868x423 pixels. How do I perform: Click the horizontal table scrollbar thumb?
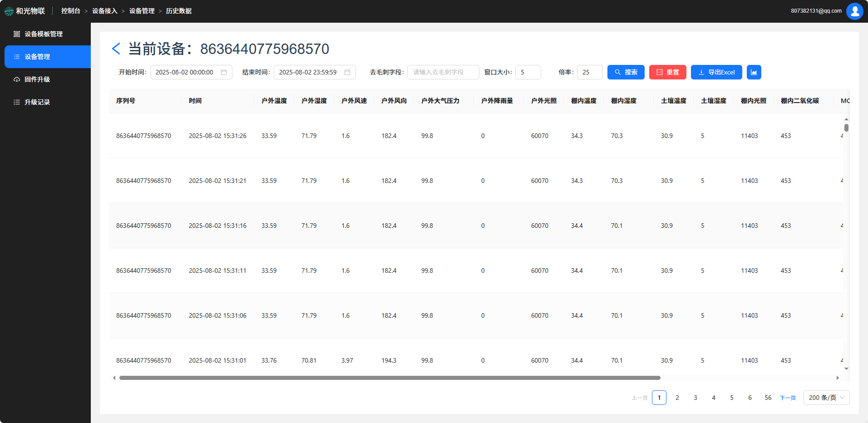coord(390,378)
